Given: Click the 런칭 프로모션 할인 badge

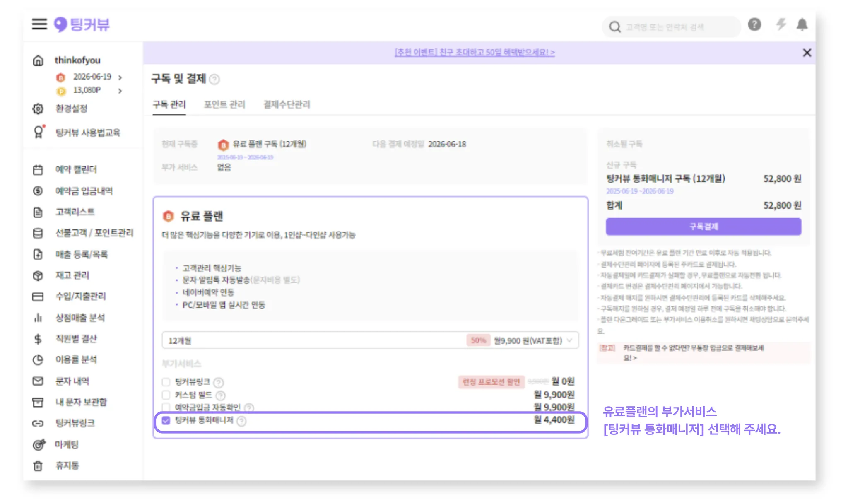Looking at the screenshot, I should click(x=491, y=382).
